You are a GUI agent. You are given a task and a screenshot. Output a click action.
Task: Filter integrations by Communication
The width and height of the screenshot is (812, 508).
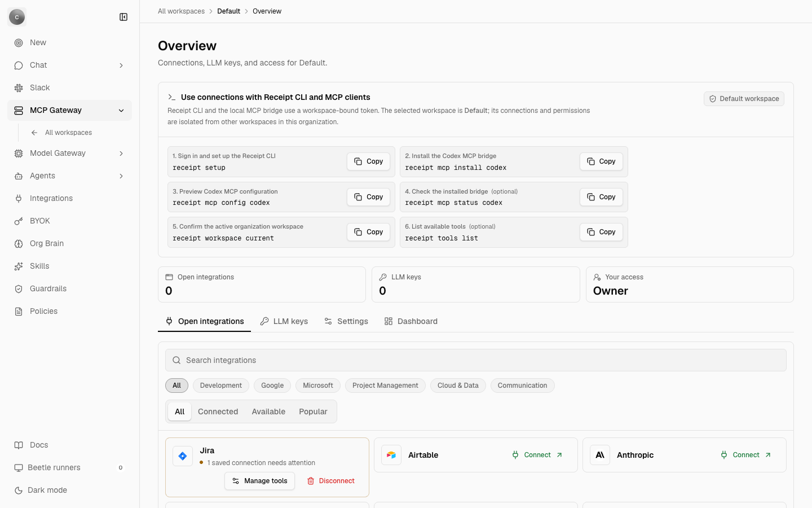coord(522,386)
